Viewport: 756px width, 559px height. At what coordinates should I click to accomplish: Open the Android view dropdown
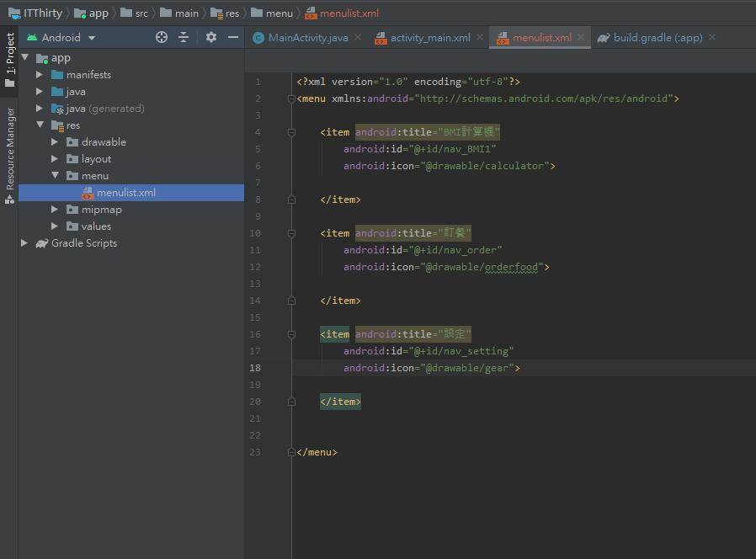(62, 37)
